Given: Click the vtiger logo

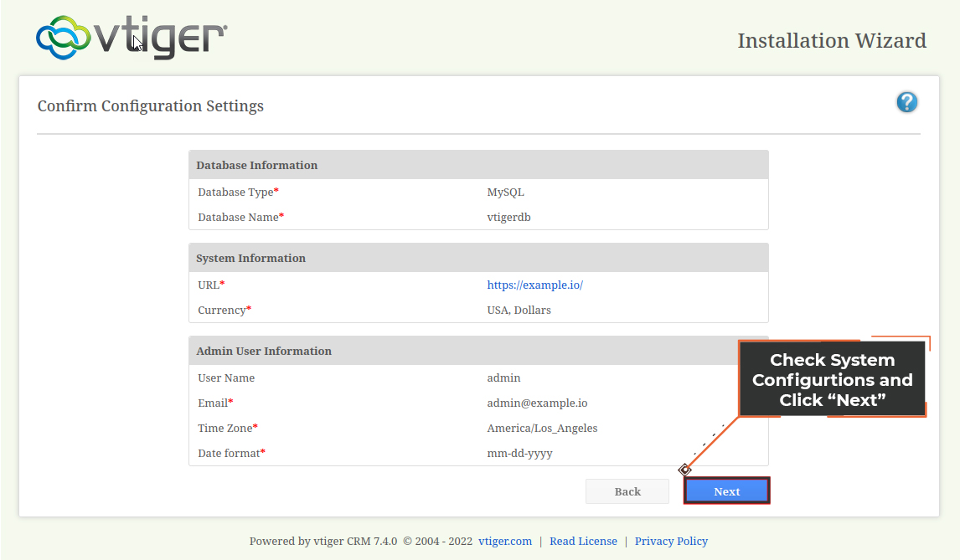Looking at the screenshot, I should click(x=132, y=38).
